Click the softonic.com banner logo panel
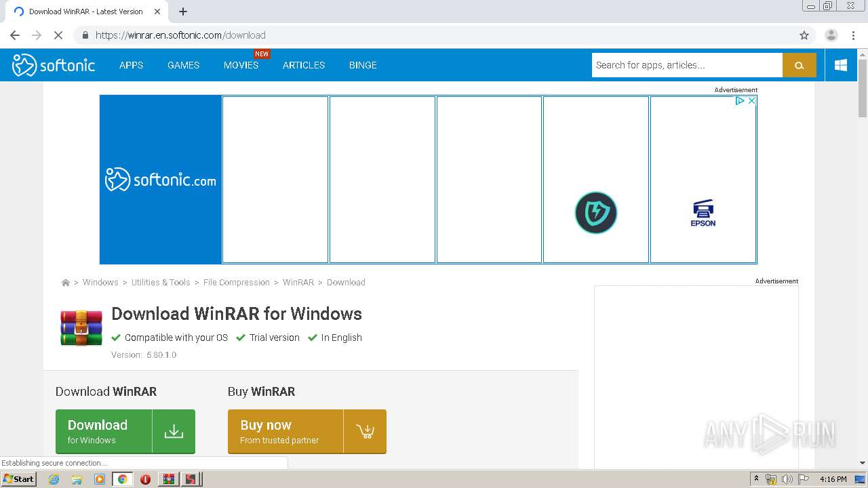 click(161, 180)
